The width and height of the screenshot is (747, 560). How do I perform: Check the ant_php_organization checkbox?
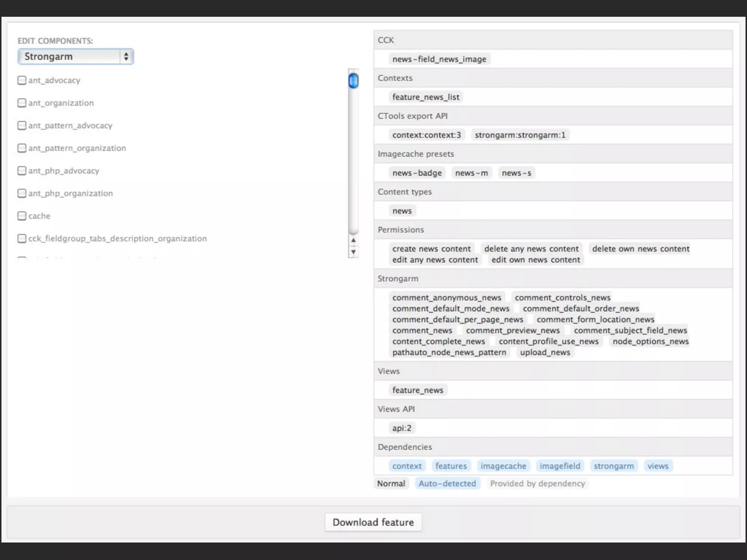22,193
